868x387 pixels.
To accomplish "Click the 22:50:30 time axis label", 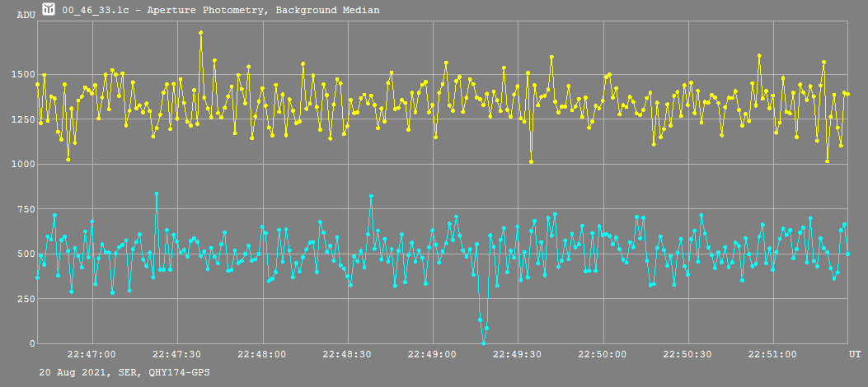I will click(x=687, y=354).
